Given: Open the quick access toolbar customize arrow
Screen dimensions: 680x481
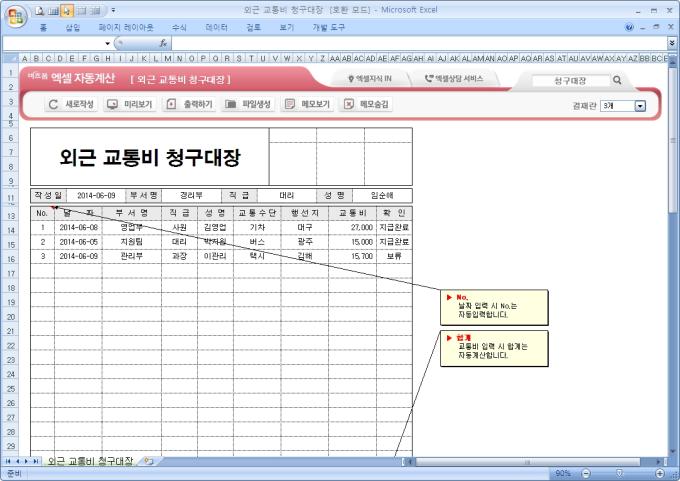Looking at the screenshot, I should coord(113,10).
